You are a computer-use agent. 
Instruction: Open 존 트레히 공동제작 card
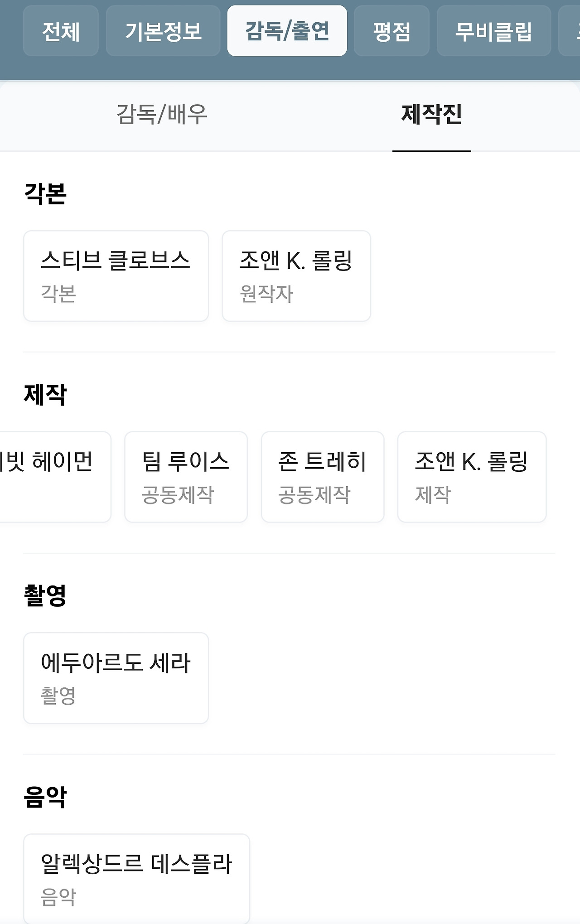[x=323, y=477]
